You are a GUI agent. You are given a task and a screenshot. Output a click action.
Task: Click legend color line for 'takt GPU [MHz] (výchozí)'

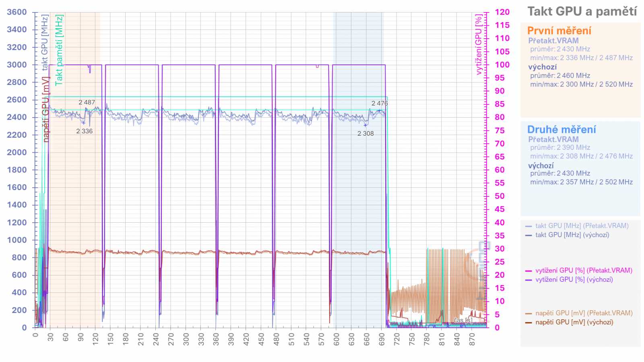(x=528, y=235)
